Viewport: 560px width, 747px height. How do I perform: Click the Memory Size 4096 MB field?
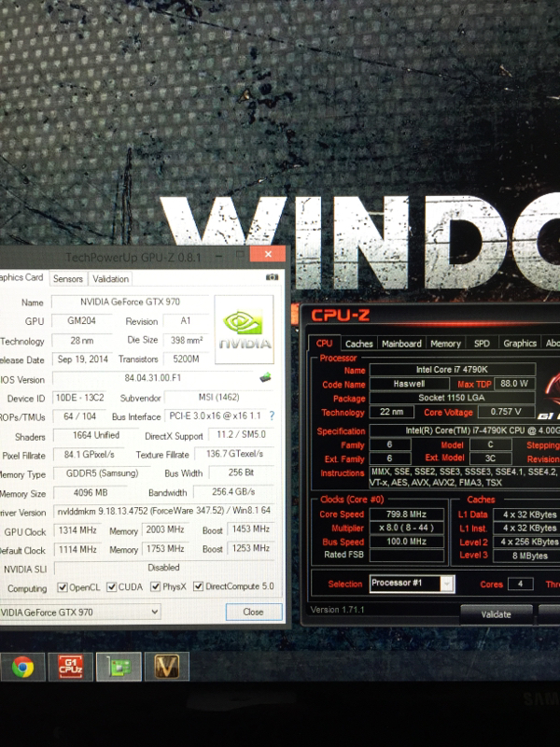tap(91, 493)
